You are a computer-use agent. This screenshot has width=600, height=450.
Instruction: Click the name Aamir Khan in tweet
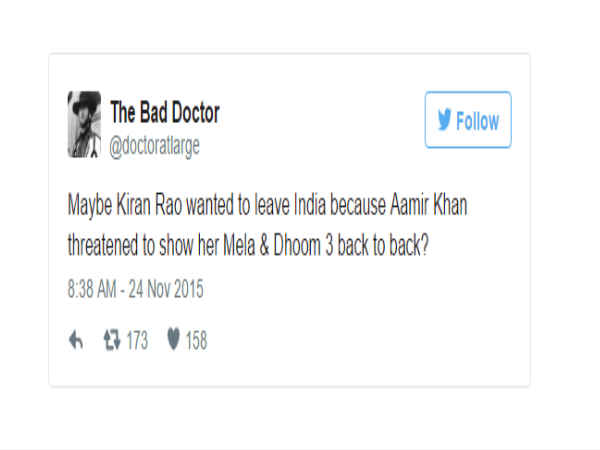click(429, 205)
